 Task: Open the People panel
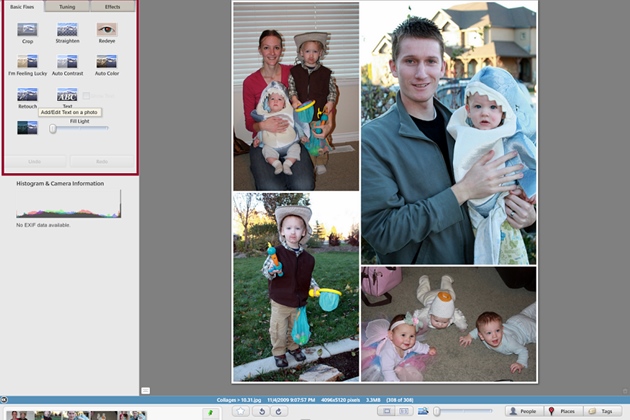click(522, 411)
